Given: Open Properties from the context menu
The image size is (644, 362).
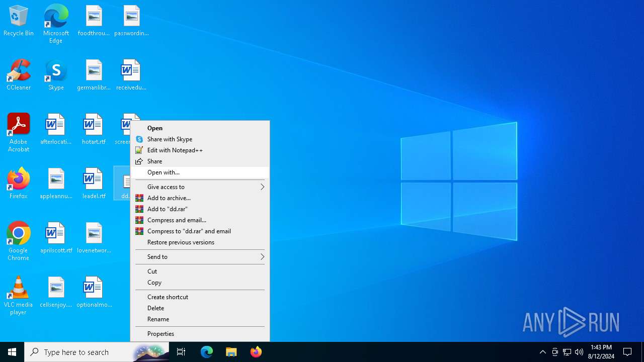Looking at the screenshot, I should [200, 334].
